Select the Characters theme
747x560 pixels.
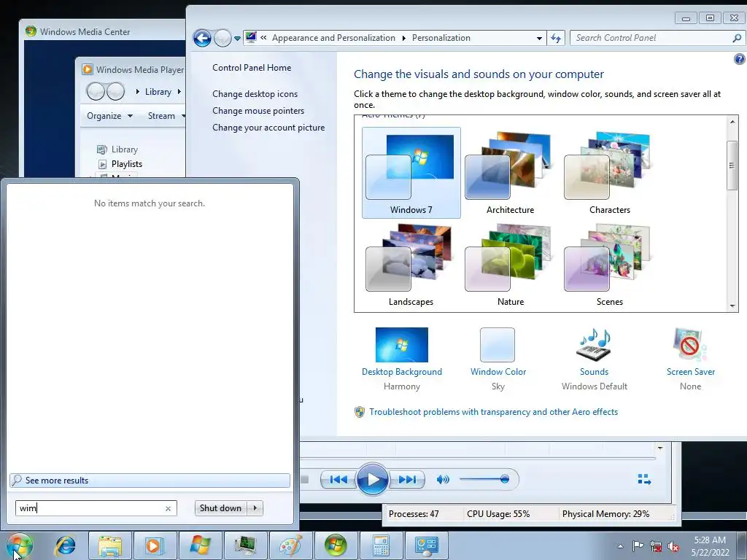tap(609, 172)
